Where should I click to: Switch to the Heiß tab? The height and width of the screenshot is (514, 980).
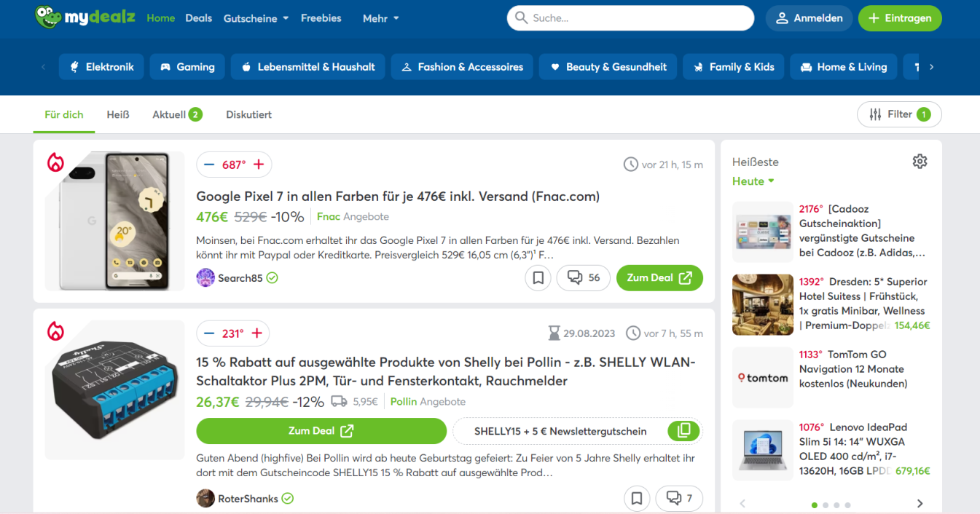click(x=118, y=114)
